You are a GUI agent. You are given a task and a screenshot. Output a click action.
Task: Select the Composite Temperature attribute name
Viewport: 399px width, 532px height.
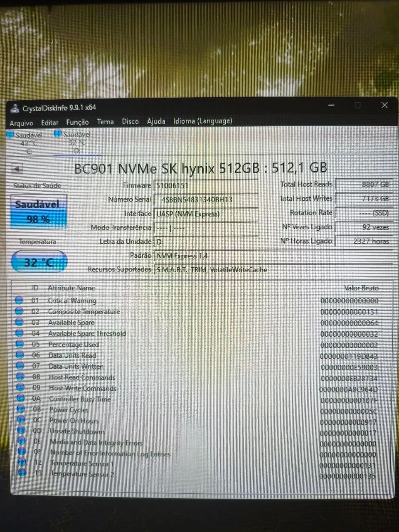click(x=84, y=312)
